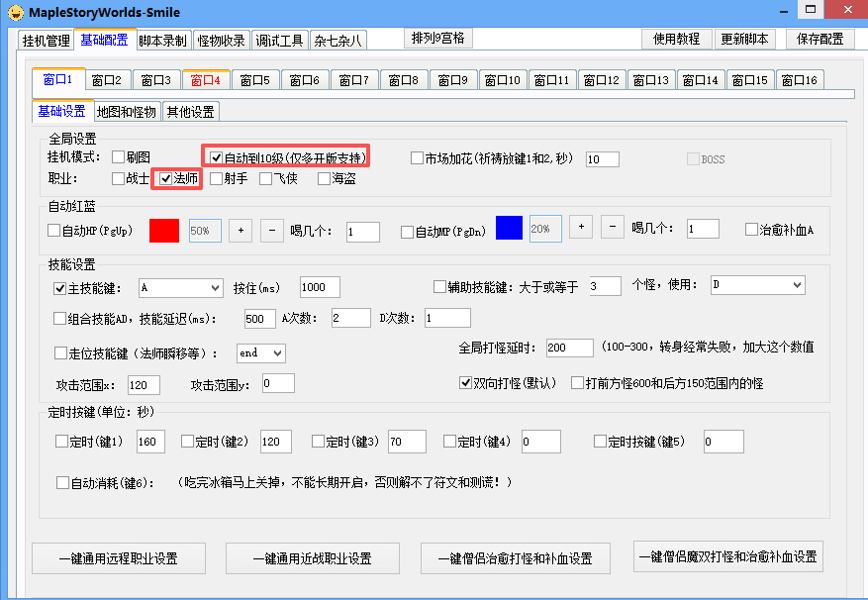868x600 pixels.
Task: Increase MP threshold with plus button
Action: 581,227
